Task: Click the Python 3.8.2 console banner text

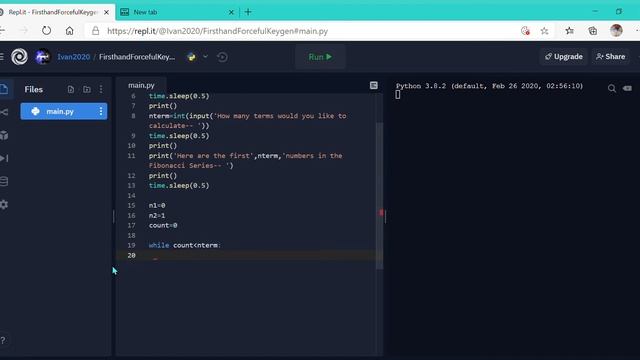Action: 489,86
